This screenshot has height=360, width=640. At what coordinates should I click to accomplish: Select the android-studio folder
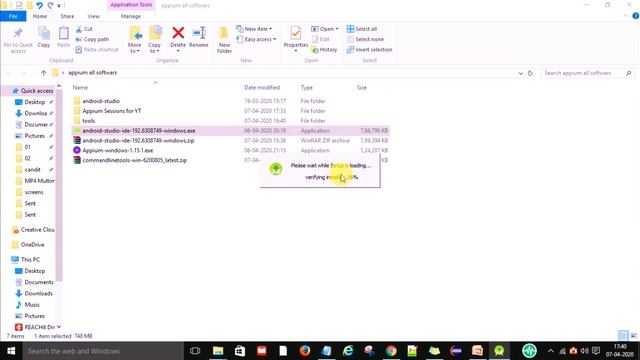coord(101,101)
